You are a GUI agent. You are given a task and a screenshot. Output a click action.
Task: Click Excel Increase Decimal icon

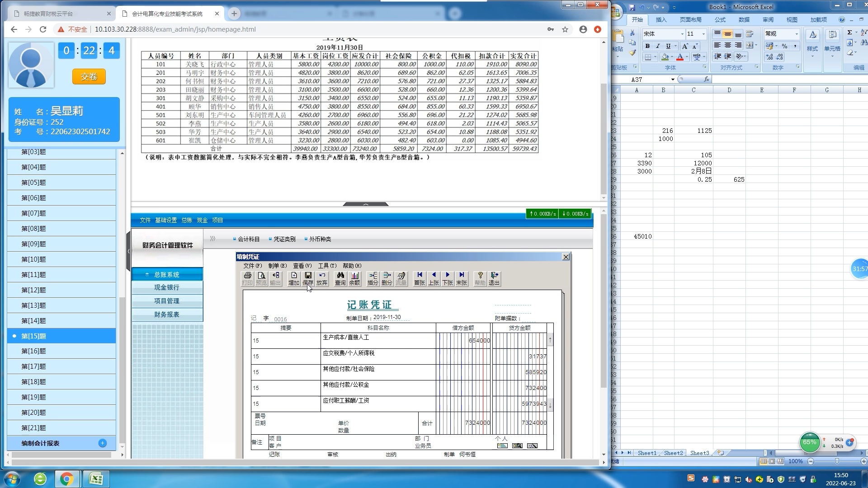pyautogui.click(x=769, y=57)
